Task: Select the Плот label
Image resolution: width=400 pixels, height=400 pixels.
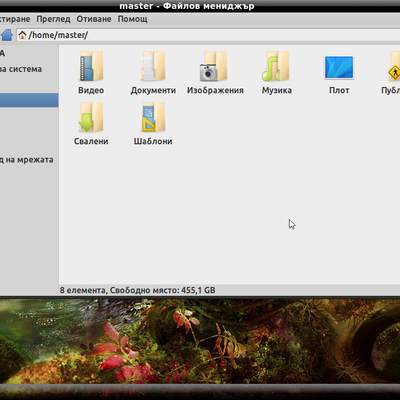Action: tap(339, 90)
